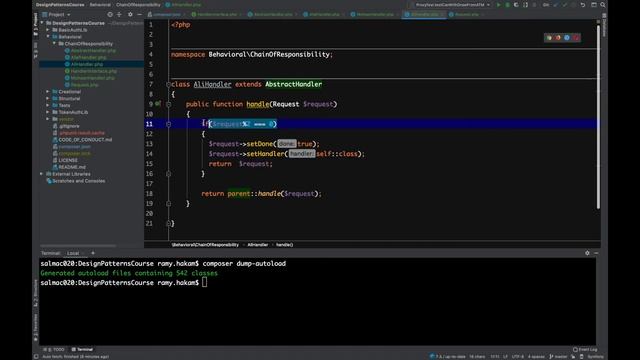Click the Terminal tool window button

coord(82,349)
